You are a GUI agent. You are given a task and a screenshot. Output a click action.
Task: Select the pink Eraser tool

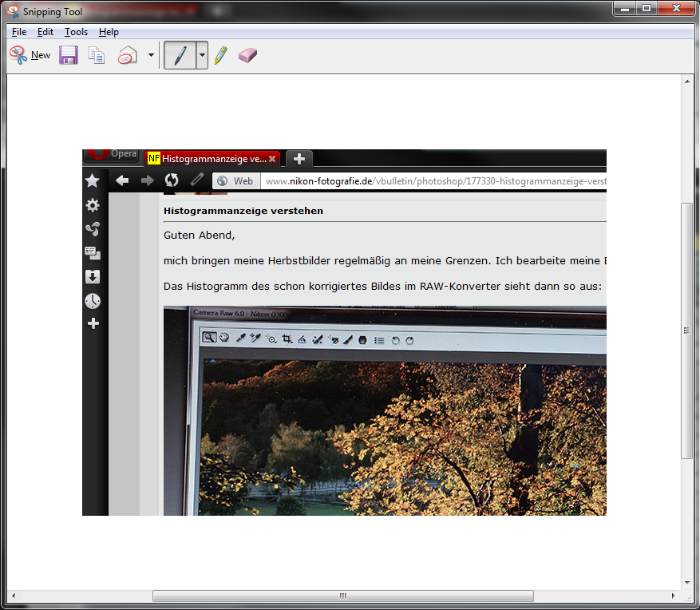[247, 55]
